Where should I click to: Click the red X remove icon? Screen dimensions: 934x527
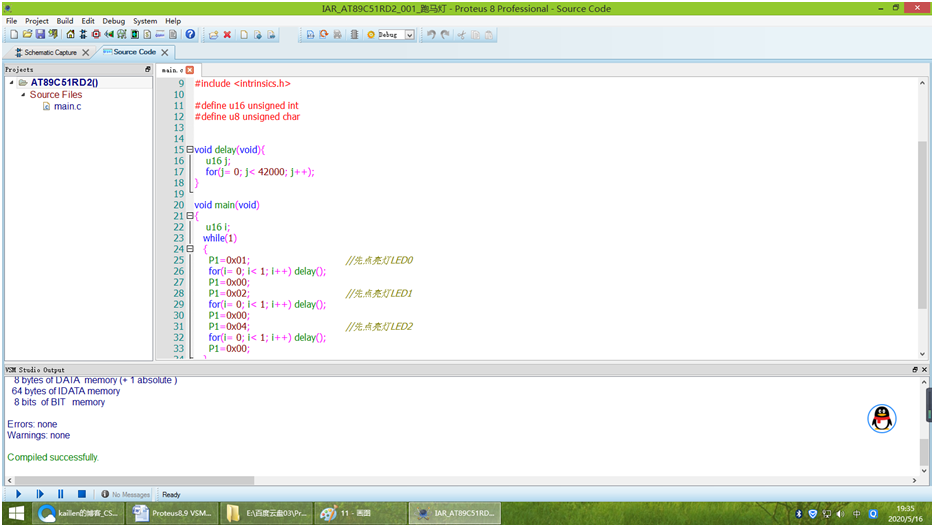(x=227, y=35)
